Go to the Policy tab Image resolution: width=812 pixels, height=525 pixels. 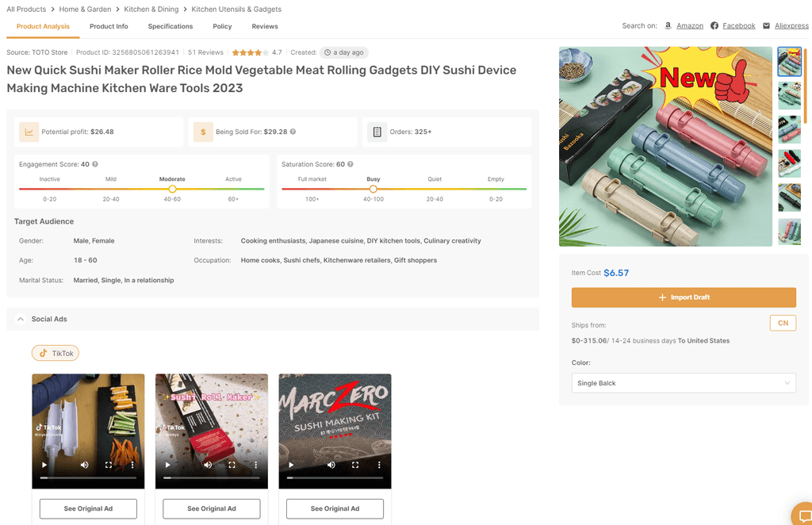tap(222, 26)
